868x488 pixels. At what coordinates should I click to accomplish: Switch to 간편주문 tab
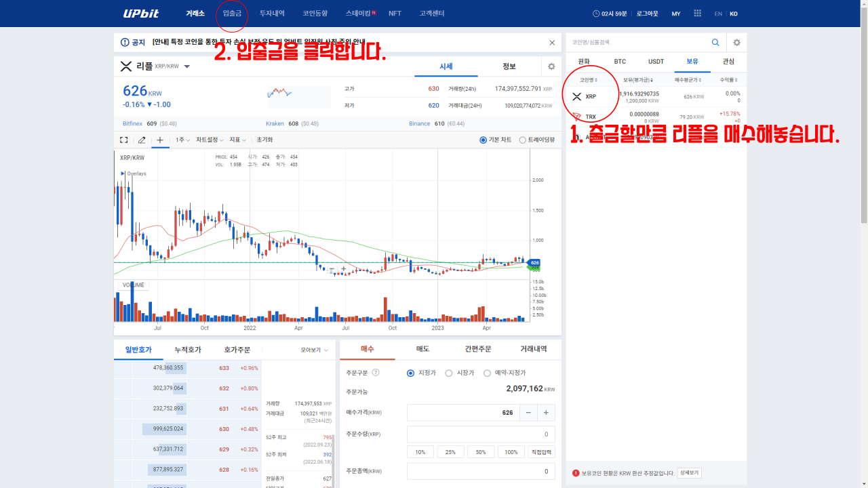pos(478,349)
